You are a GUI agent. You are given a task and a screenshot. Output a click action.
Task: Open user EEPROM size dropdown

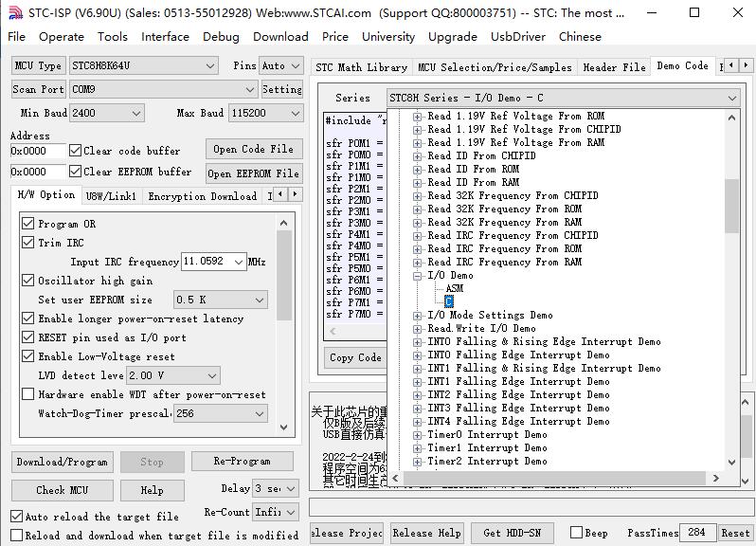tap(221, 300)
